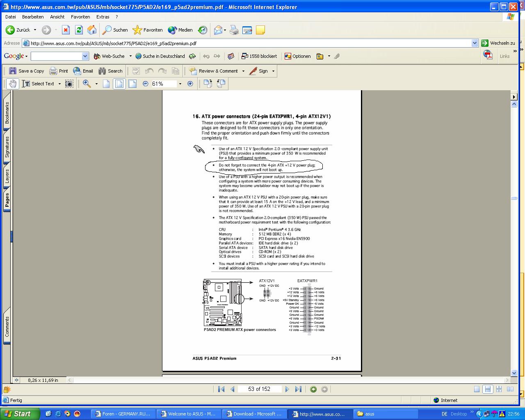
Task: Open the Ansicht menu
Action: coord(57,17)
